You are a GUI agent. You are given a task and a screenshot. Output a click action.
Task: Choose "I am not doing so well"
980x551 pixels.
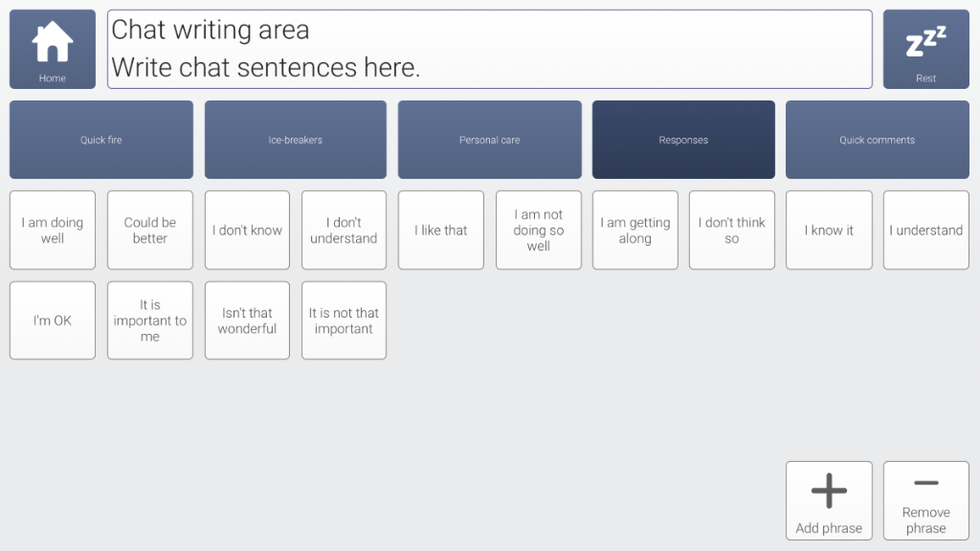pos(538,231)
